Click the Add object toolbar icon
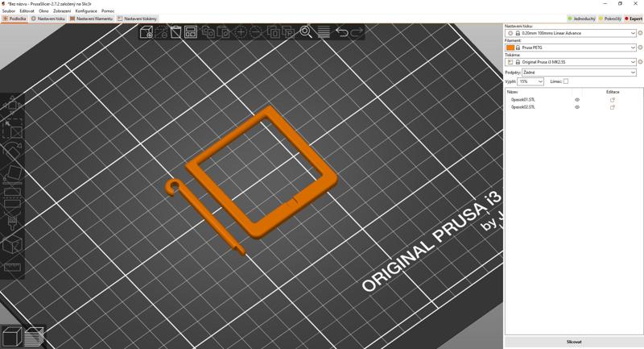 147,32
